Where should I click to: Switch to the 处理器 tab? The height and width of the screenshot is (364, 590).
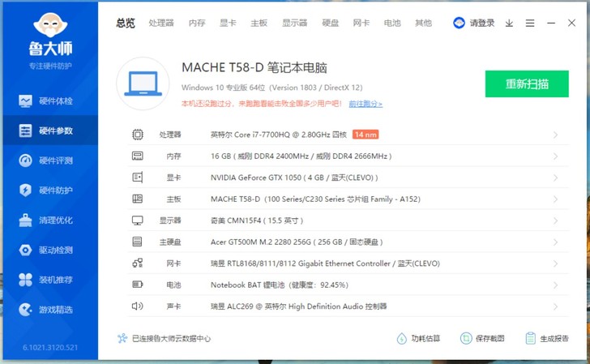click(x=161, y=23)
